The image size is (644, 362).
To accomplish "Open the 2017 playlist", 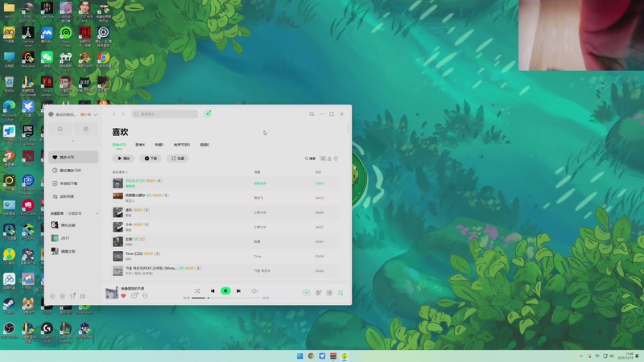I will coord(73,238).
